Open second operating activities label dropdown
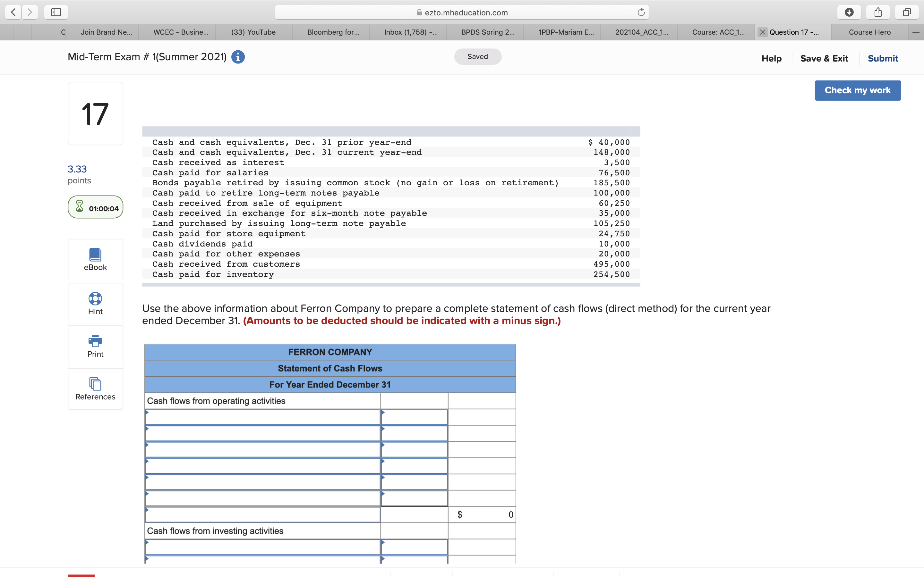Image resolution: width=924 pixels, height=577 pixels. pyautogui.click(x=262, y=433)
